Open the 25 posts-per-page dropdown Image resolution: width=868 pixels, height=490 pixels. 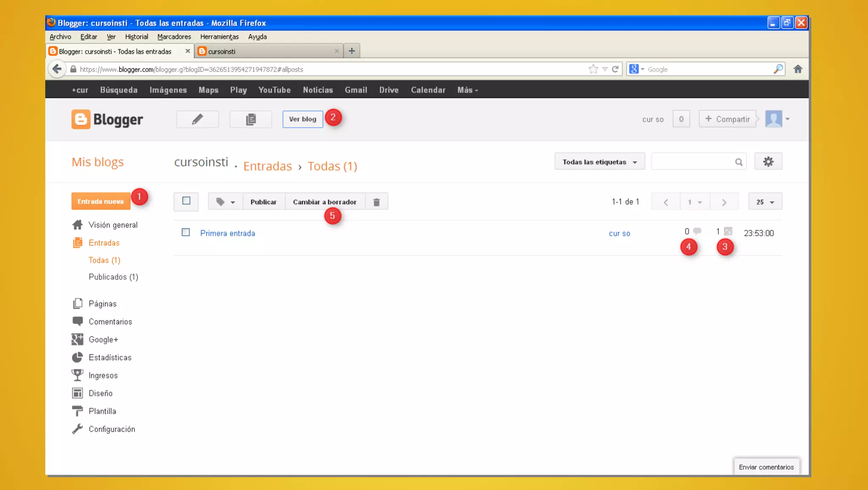(765, 202)
